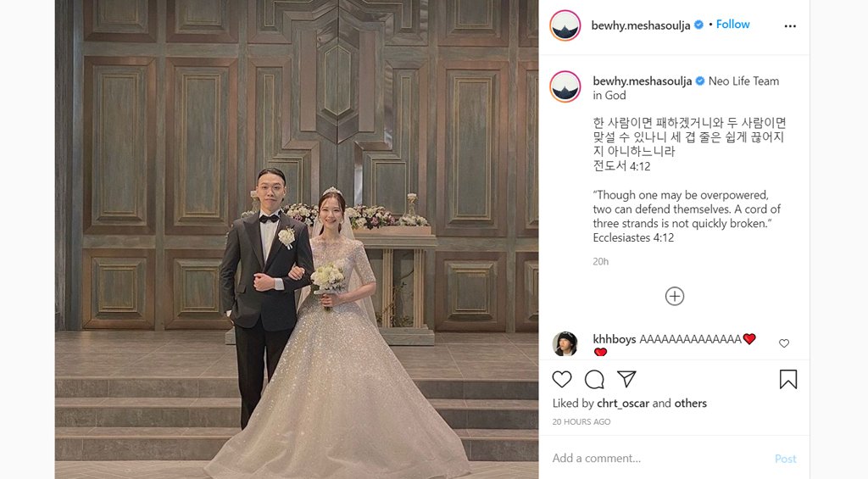
Task: Click the bewhy.meshasoulja username in the caption
Action: 643,81
